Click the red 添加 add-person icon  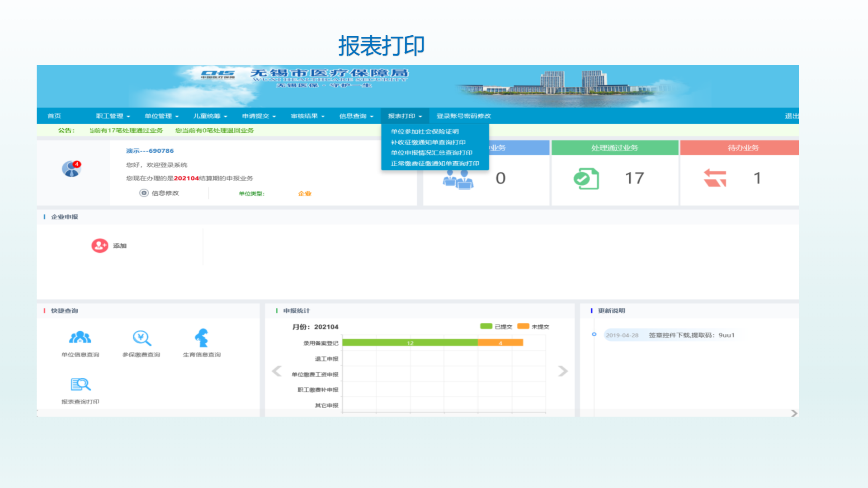pyautogui.click(x=99, y=245)
